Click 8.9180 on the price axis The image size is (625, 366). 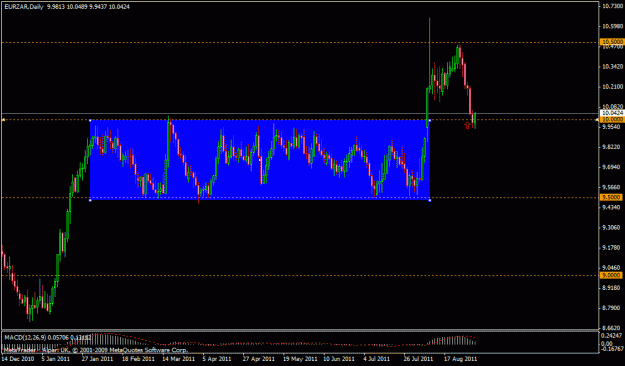pyautogui.click(x=612, y=287)
